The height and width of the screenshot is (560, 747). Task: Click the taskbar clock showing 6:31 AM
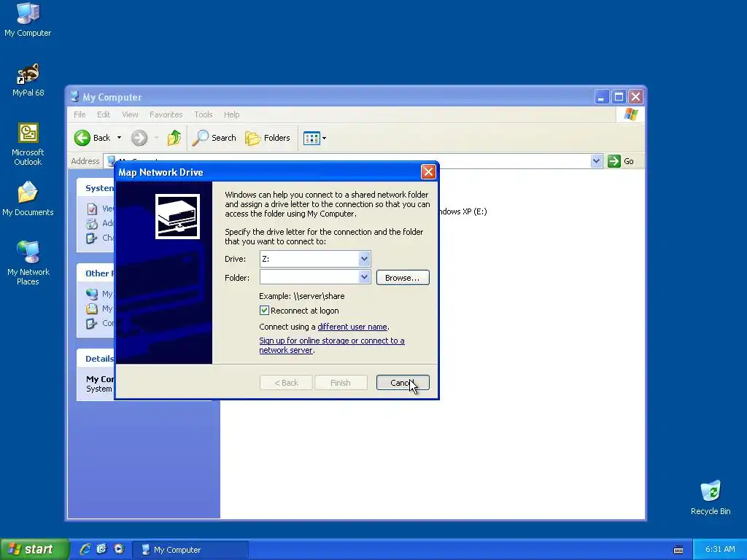tap(720, 549)
